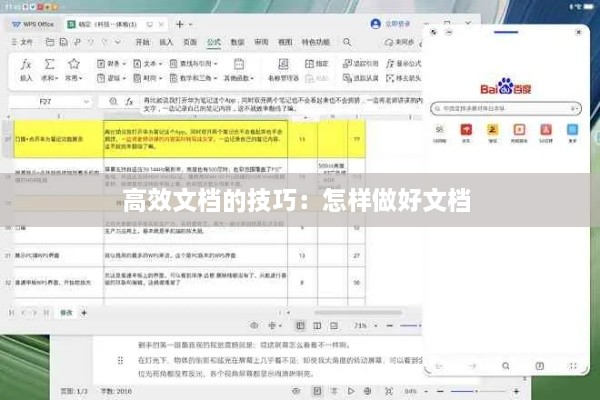Switch to the View ribbon tab
Viewport: 600px width, 400px height.
285,42
